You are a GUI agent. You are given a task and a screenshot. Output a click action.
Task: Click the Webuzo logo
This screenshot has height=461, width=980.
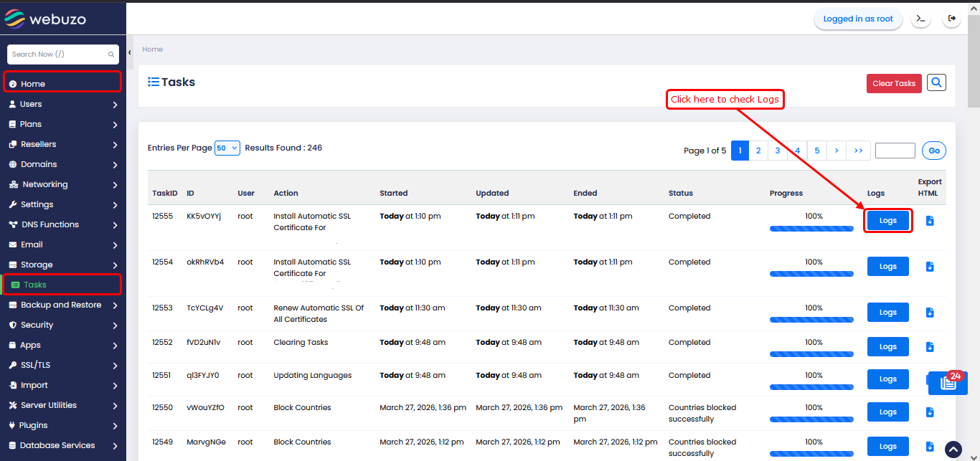pos(46,19)
